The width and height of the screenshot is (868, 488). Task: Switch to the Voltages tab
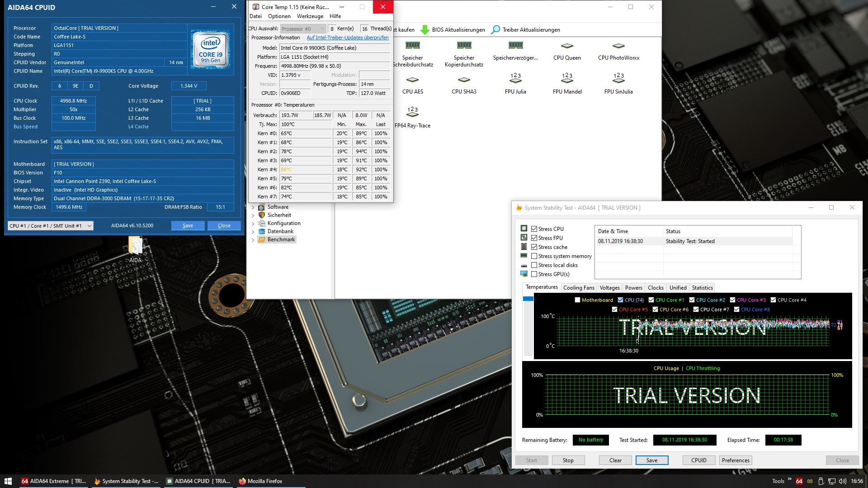[x=609, y=288]
